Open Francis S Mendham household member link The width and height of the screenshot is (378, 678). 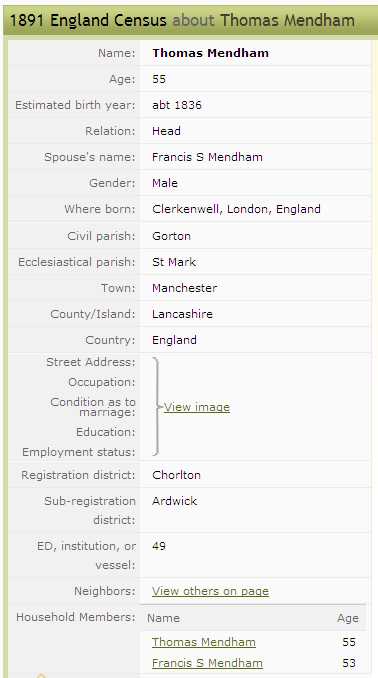click(207, 663)
